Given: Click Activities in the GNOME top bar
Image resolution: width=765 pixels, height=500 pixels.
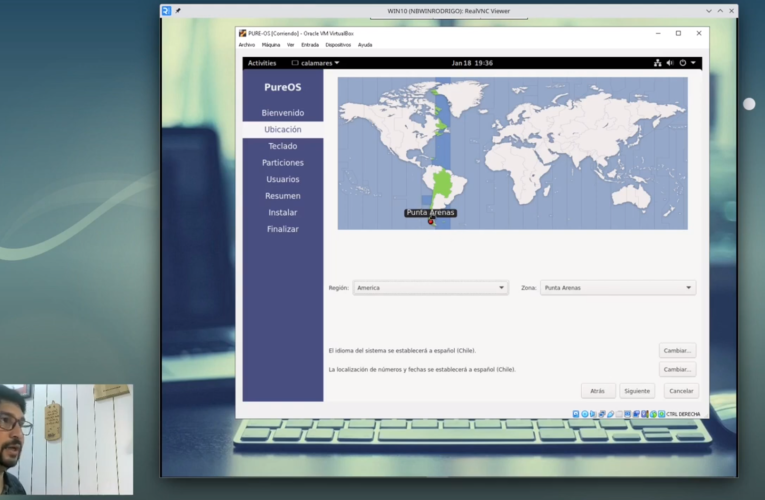Looking at the screenshot, I should [262, 63].
